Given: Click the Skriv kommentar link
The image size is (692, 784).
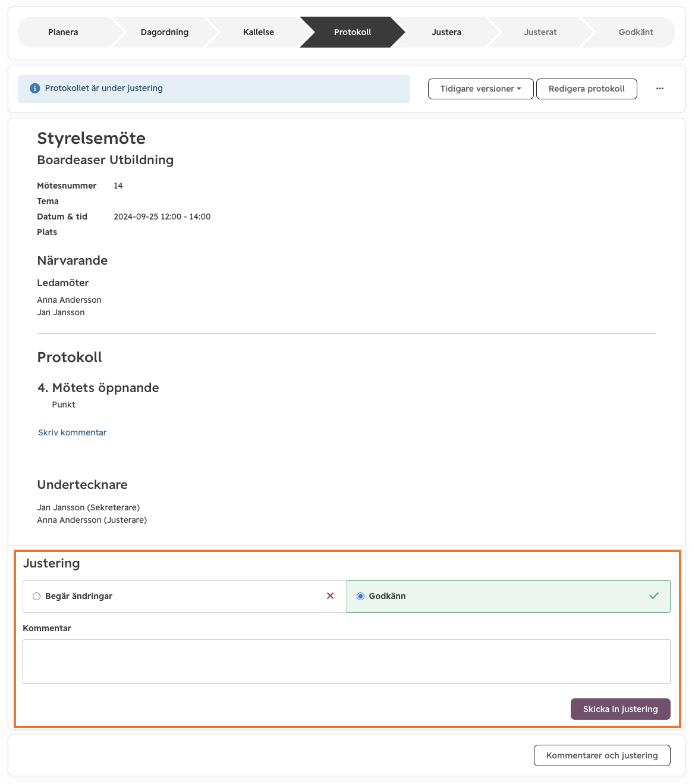Looking at the screenshot, I should 73,432.
